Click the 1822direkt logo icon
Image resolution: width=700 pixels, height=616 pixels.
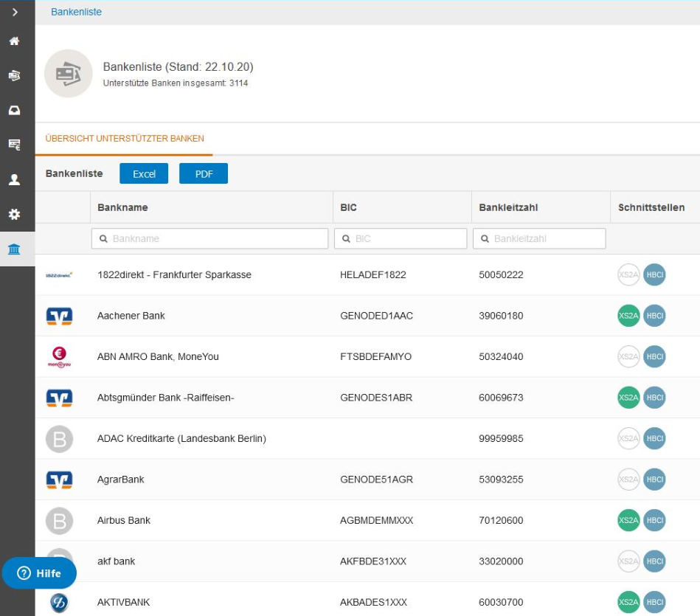point(59,275)
